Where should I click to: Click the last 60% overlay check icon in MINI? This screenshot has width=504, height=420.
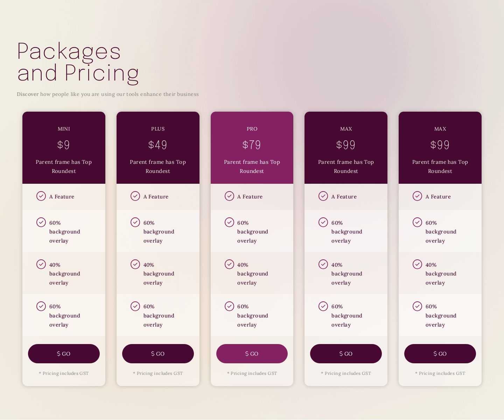click(41, 306)
